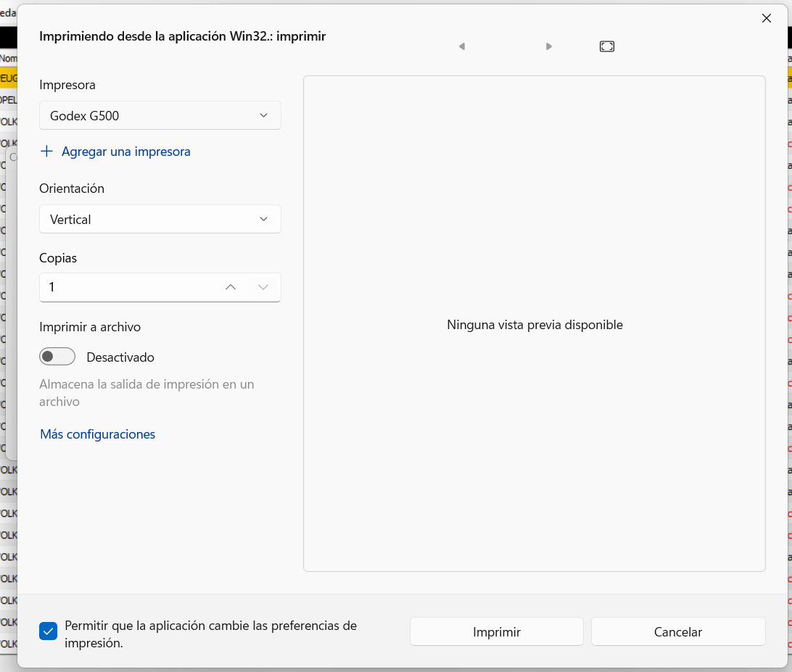Click the Desactivado label next to the switch
This screenshot has height=672, width=792.
tap(120, 357)
